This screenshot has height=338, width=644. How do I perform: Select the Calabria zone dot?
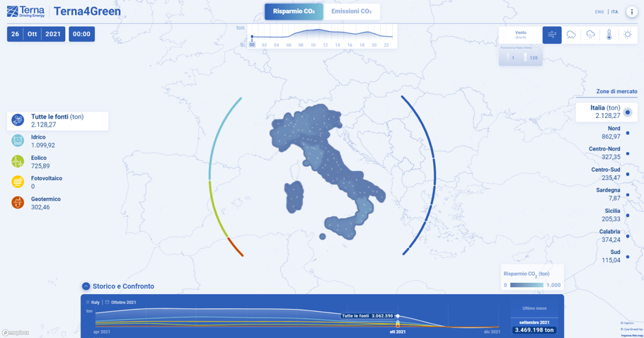[x=628, y=236]
